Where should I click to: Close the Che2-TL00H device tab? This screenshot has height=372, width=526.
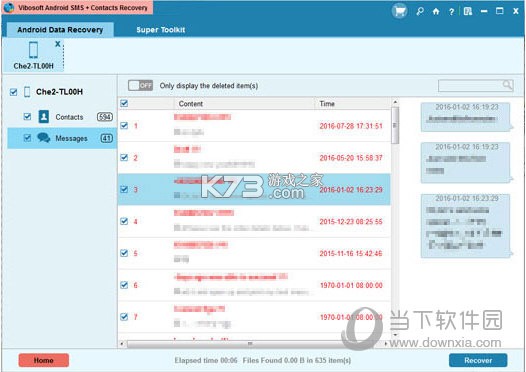[x=58, y=44]
